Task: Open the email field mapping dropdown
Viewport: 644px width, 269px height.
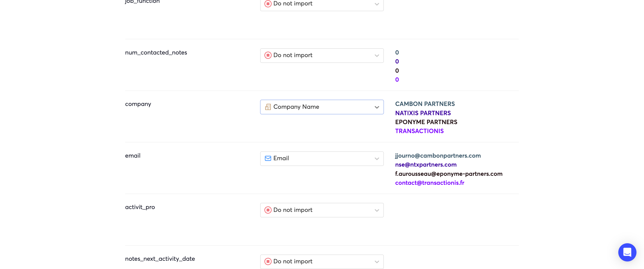Action: (322, 158)
